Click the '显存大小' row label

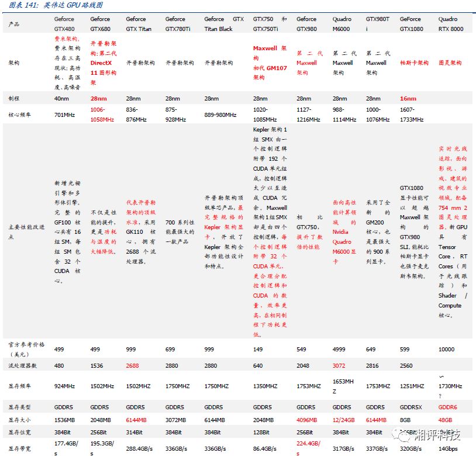click(x=19, y=420)
